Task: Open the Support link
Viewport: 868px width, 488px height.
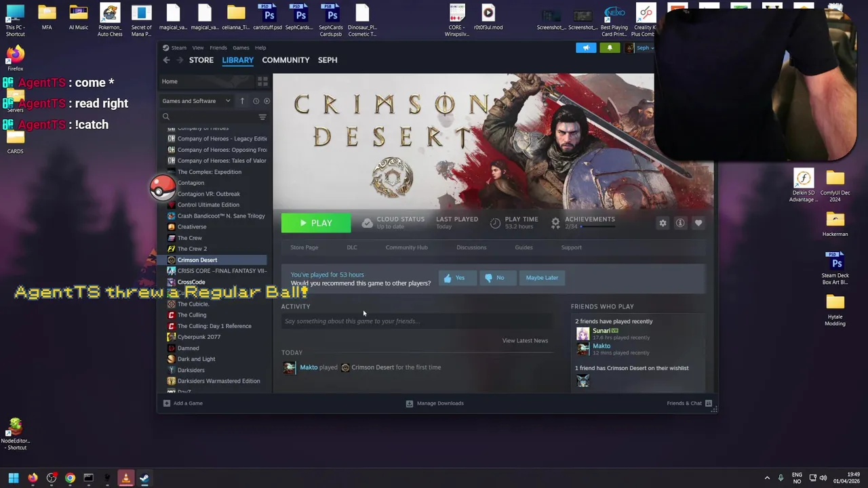Action: click(571, 247)
